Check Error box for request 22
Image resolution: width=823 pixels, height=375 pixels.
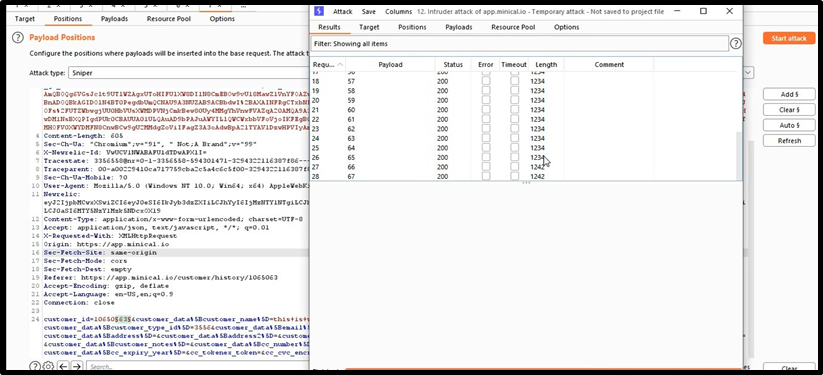[486, 119]
